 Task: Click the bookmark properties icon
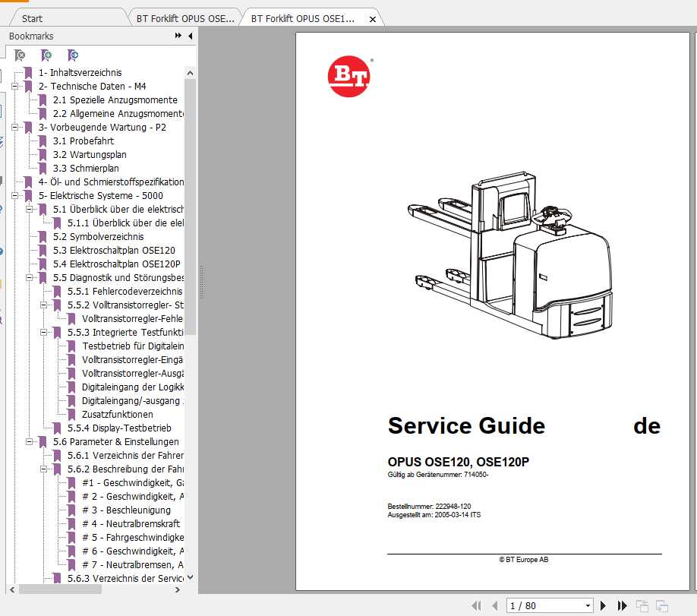(x=73, y=55)
